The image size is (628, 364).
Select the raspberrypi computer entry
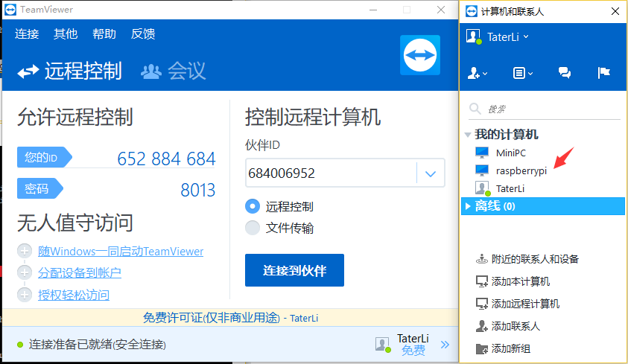(x=521, y=170)
